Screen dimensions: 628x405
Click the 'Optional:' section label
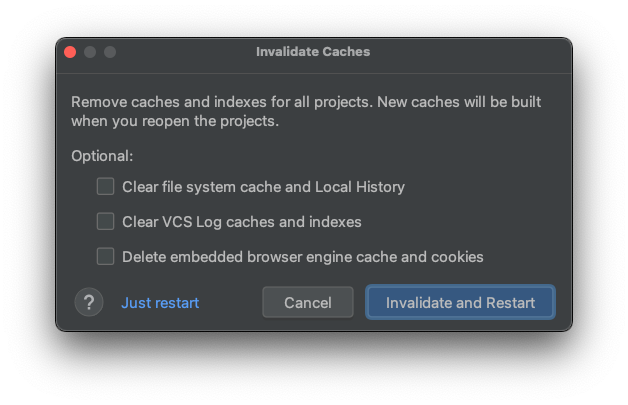102,156
